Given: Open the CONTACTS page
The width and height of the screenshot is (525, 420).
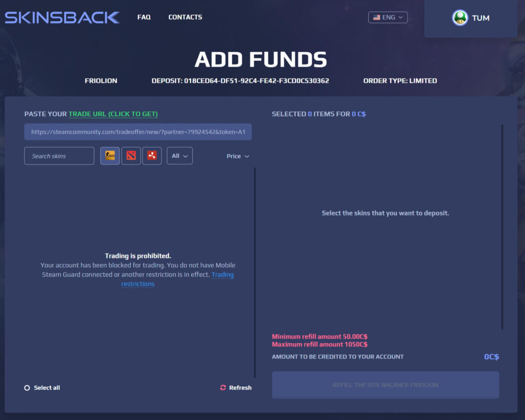Looking at the screenshot, I should 185,17.
